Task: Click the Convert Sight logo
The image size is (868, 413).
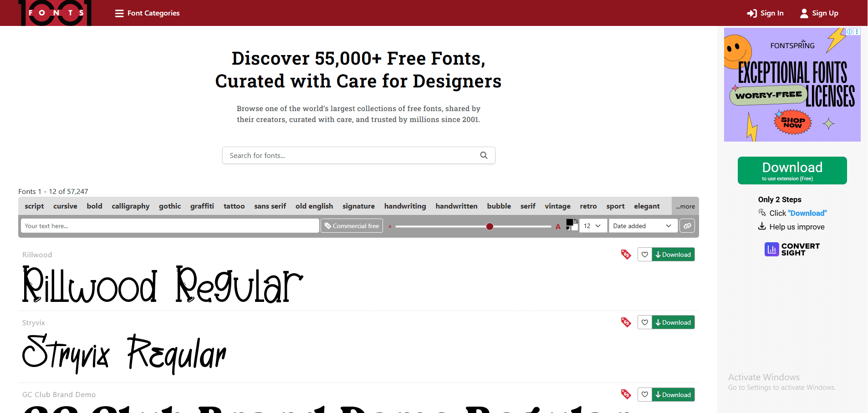Action: click(792, 249)
